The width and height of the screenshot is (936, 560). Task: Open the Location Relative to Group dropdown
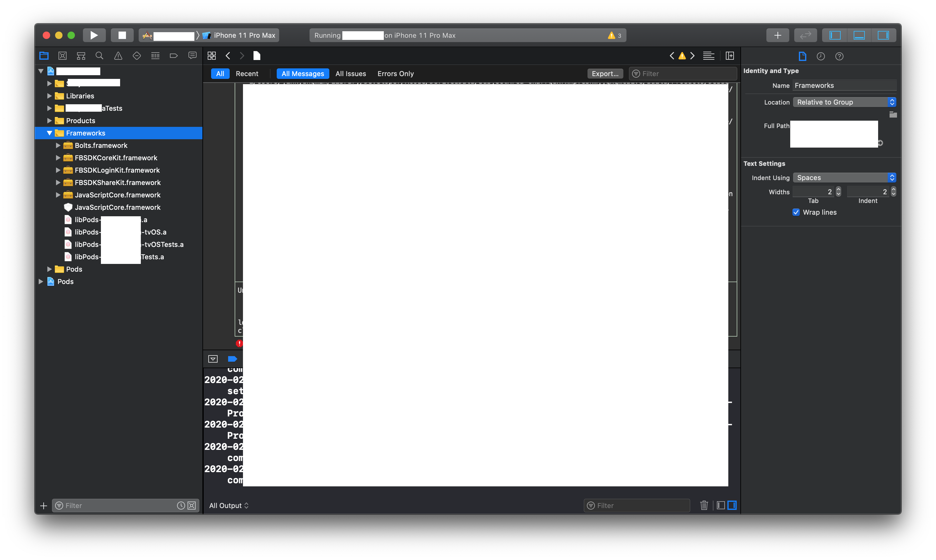click(844, 102)
